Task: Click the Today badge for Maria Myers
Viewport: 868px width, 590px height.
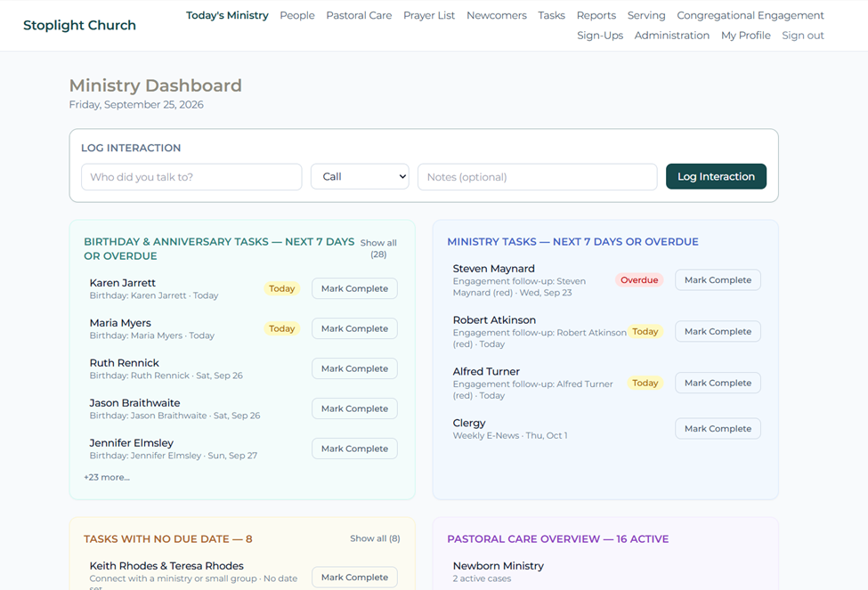Action: pyautogui.click(x=281, y=328)
